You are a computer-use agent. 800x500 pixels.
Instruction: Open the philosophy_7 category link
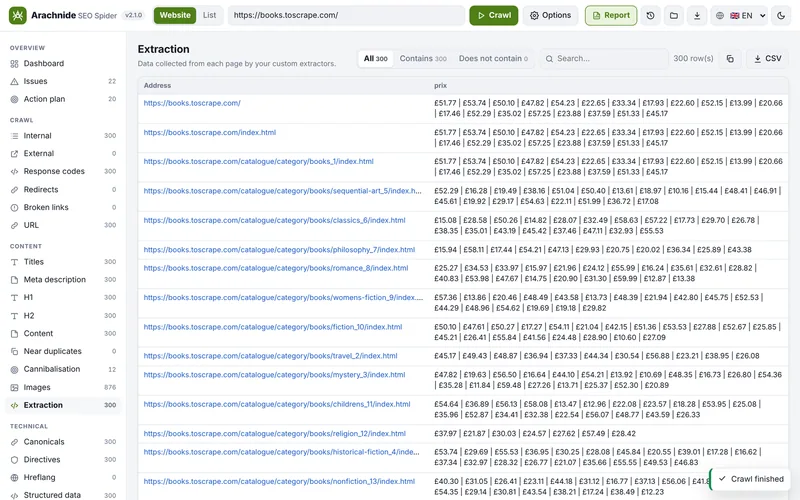tap(279, 250)
